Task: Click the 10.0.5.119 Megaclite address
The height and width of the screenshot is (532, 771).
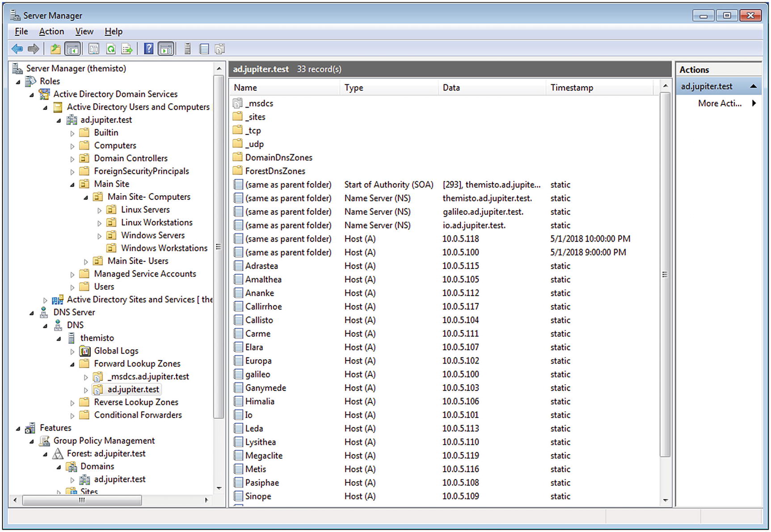Action: tap(460, 456)
